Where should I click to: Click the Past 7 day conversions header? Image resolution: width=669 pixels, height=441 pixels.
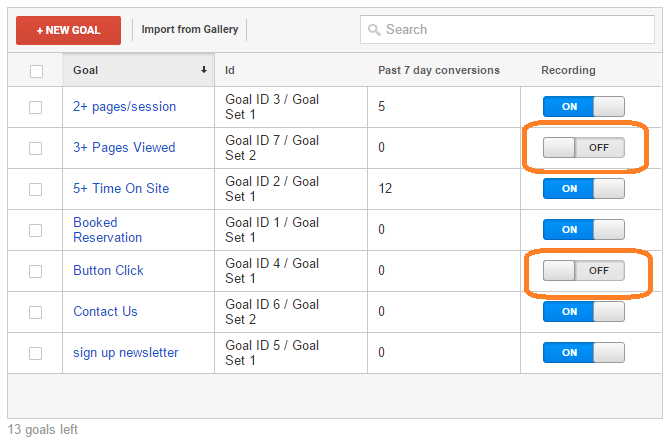click(x=439, y=70)
